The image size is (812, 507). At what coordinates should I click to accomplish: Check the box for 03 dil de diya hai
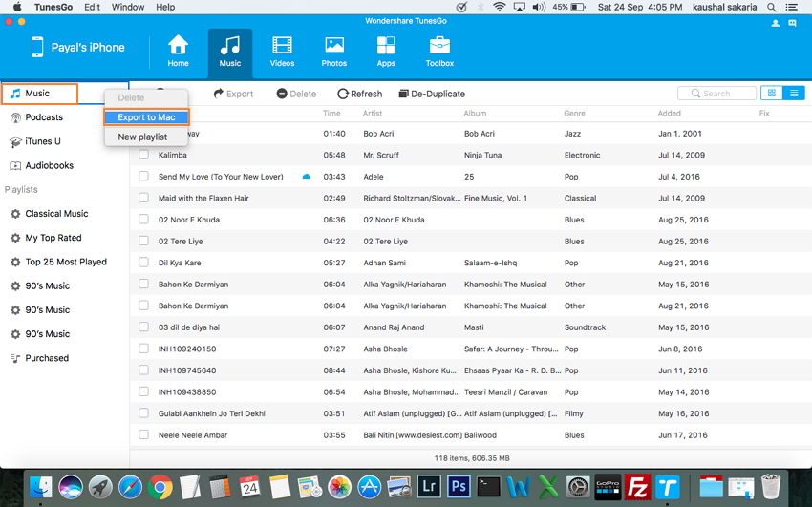[143, 327]
